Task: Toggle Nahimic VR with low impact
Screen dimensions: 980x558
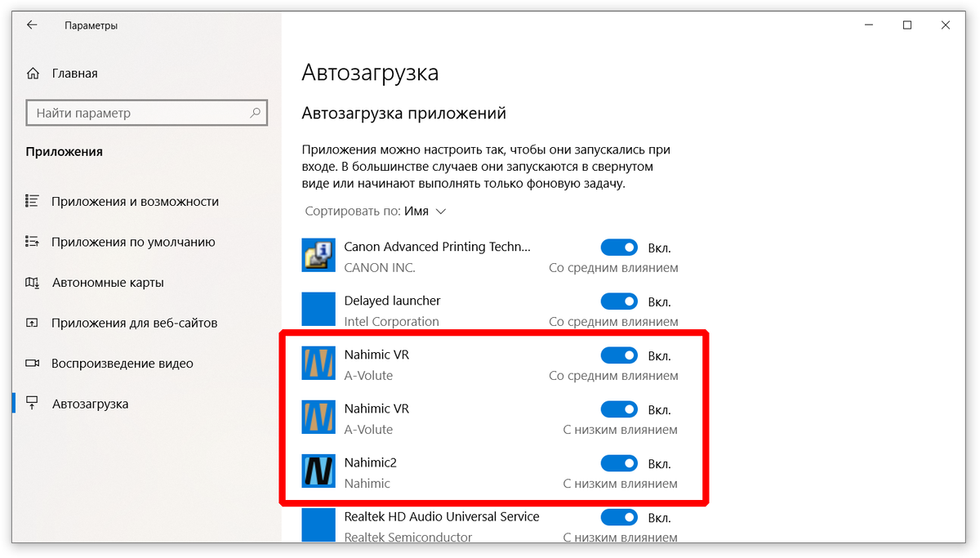Action: (x=619, y=409)
